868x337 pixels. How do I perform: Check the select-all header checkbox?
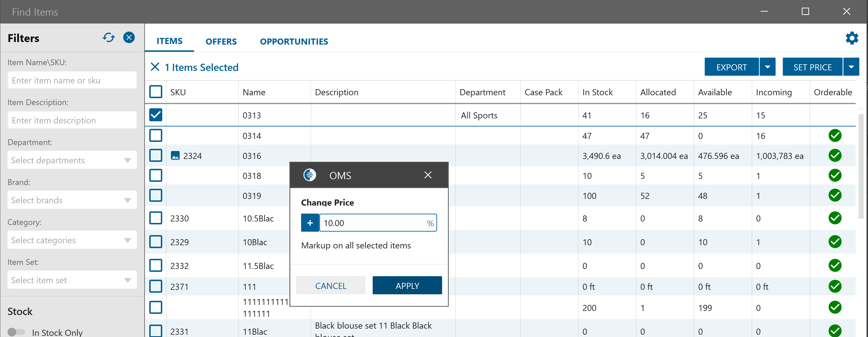156,92
